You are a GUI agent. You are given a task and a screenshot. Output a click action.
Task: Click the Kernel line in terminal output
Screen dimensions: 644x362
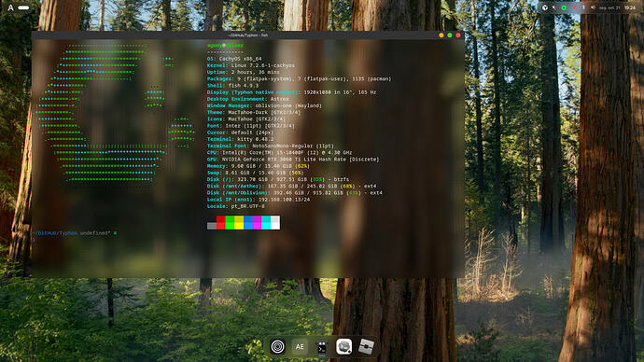(x=250, y=65)
